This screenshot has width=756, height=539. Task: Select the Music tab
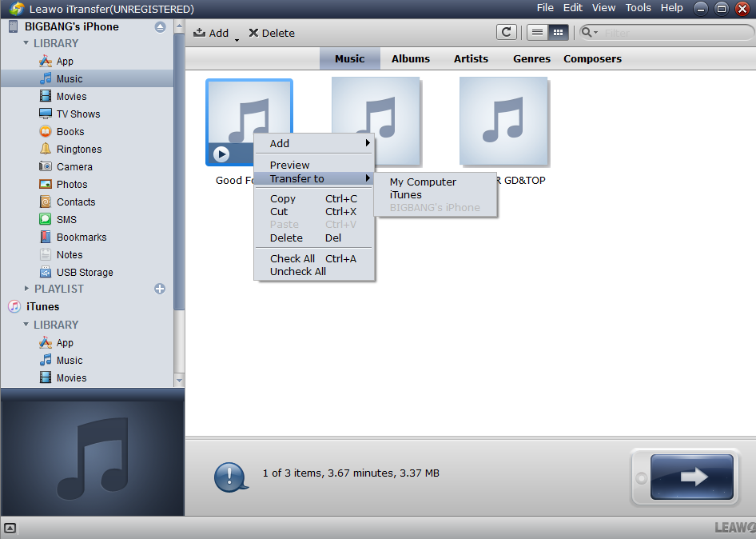tap(349, 59)
